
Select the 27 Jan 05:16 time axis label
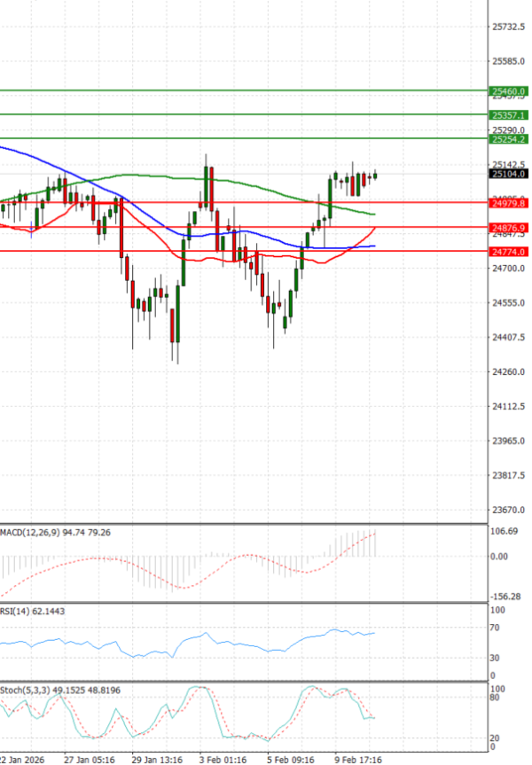90,760
